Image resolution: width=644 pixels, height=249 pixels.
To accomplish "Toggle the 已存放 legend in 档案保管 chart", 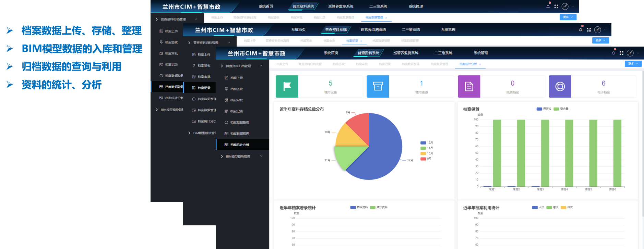I will click(x=544, y=109).
